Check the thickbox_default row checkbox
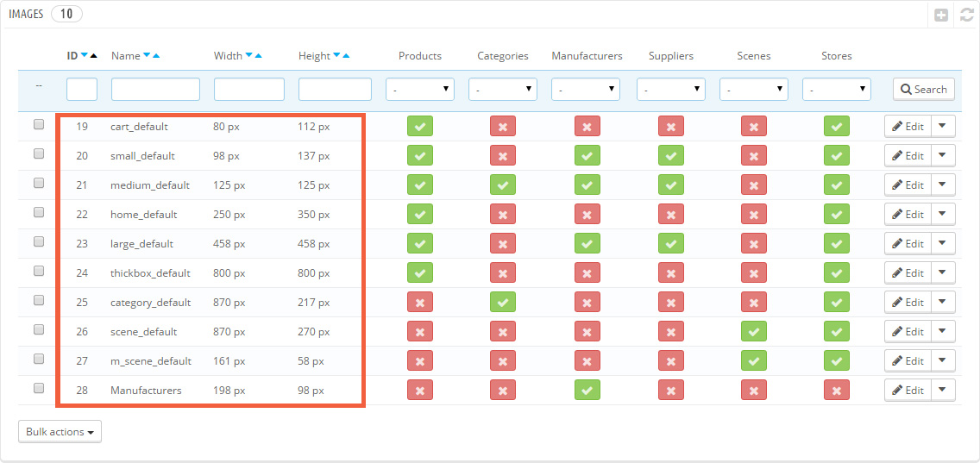Screen dimensions: 980x463 tap(39, 272)
